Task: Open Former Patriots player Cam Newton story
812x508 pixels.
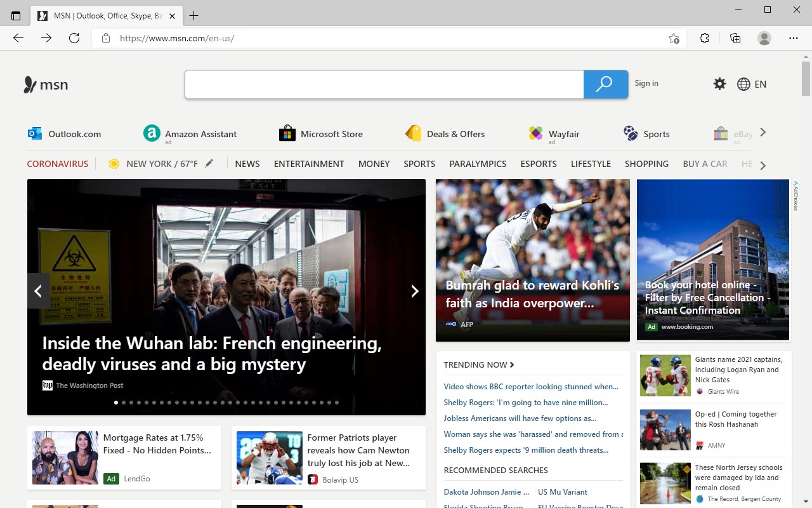Action: point(329,458)
